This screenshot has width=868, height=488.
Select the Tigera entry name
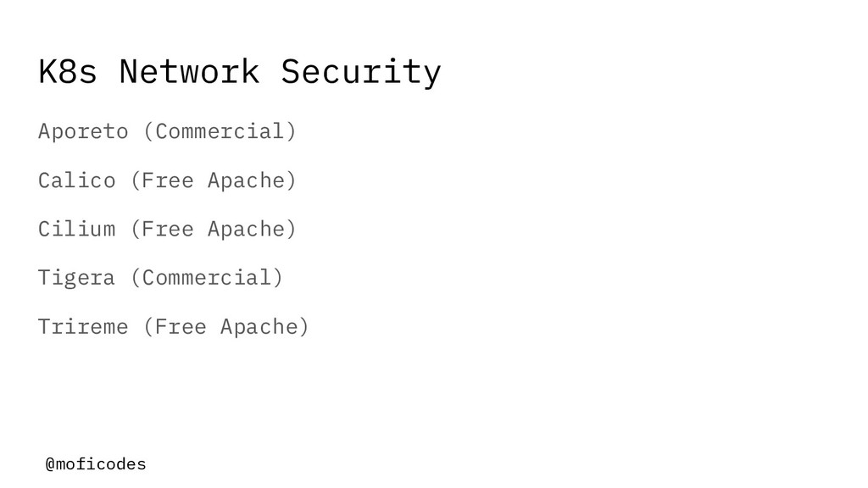76,278
